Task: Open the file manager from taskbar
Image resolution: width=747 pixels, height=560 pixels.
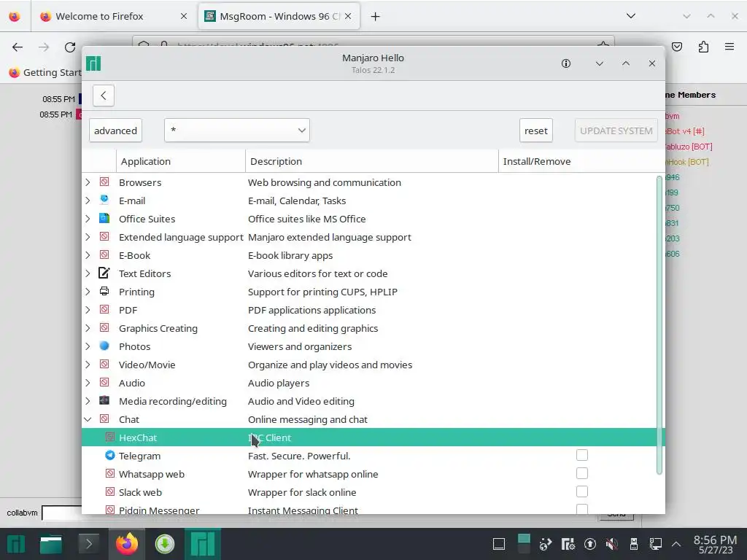Action: (51, 544)
